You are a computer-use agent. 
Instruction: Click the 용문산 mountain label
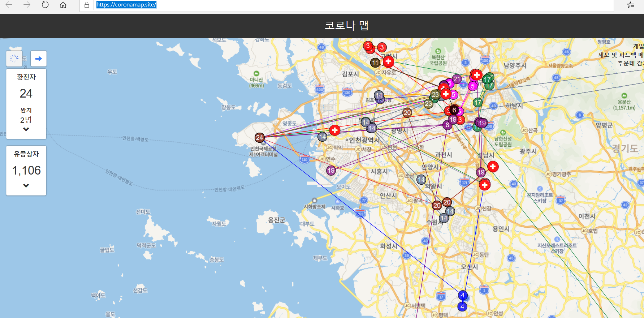pyautogui.click(x=624, y=104)
